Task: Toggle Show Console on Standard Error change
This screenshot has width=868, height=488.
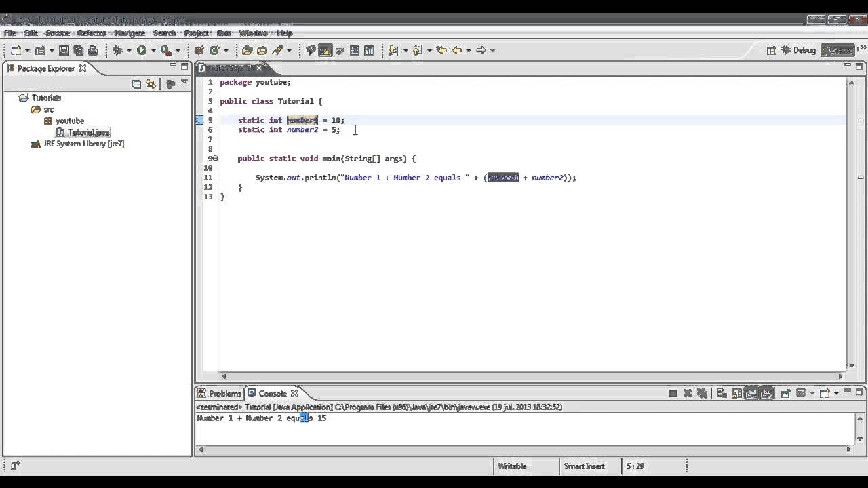Action: coord(766,393)
